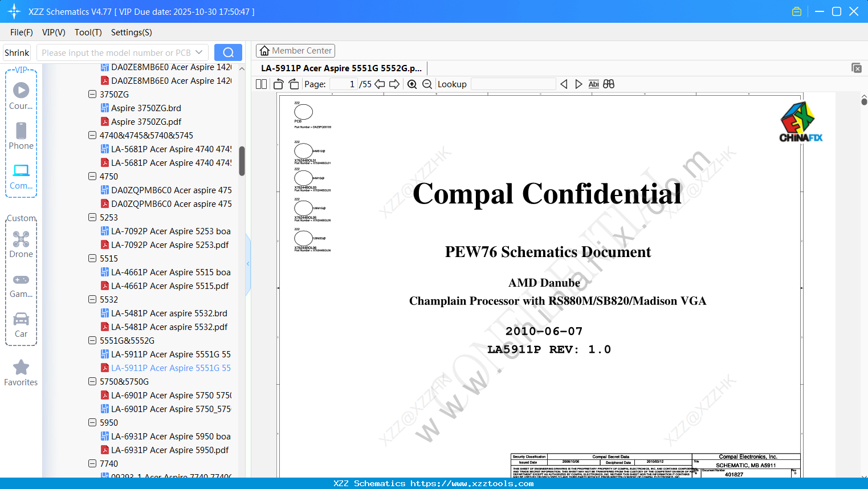Screen dimensions: 868x489
Task: Open LA-5481P Acer aspire 5532.brd
Action: 164,313
